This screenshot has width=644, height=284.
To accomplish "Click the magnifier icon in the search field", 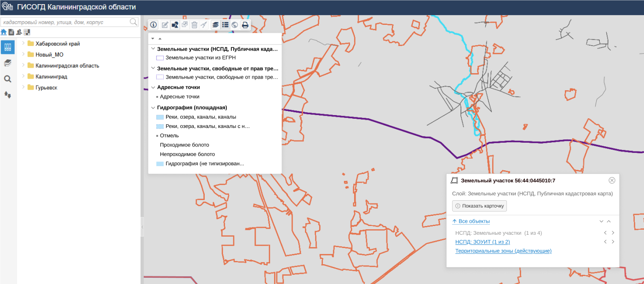I will [x=133, y=22].
